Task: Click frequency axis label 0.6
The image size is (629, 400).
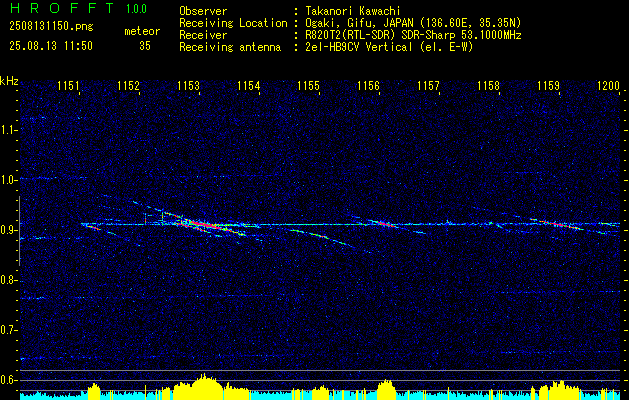Action: pos(8,380)
